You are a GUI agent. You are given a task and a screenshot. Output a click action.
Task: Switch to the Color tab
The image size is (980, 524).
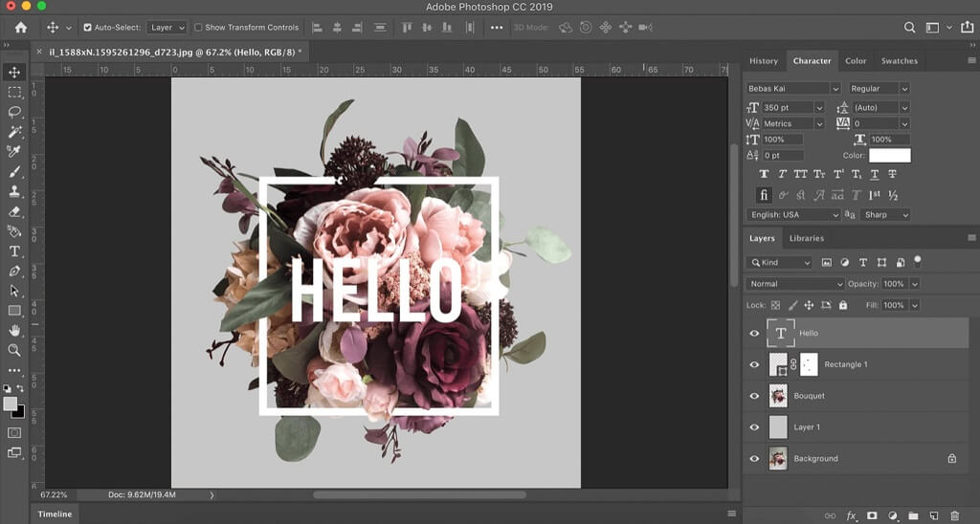pos(856,61)
